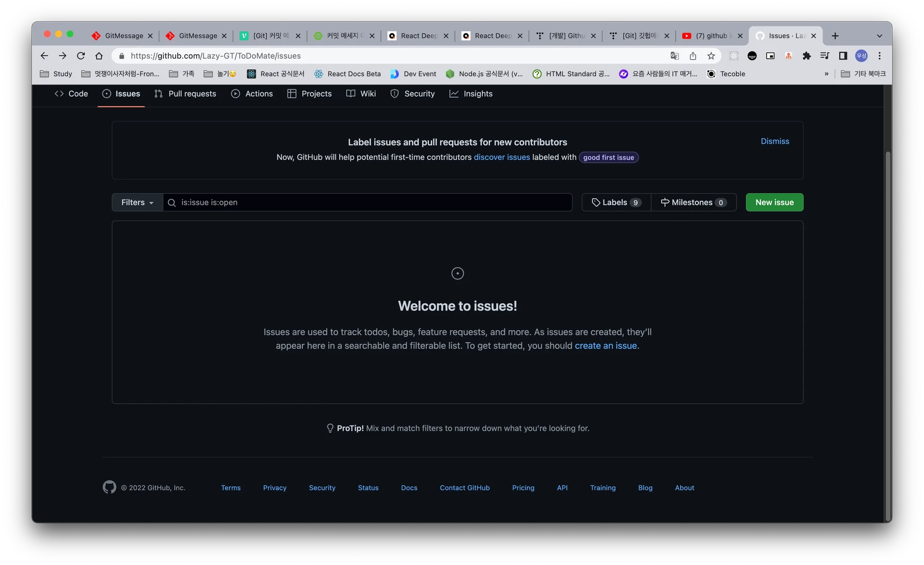Open the Google Translate icon in address bar
The image size is (924, 565).
click(x=675, y=56)
